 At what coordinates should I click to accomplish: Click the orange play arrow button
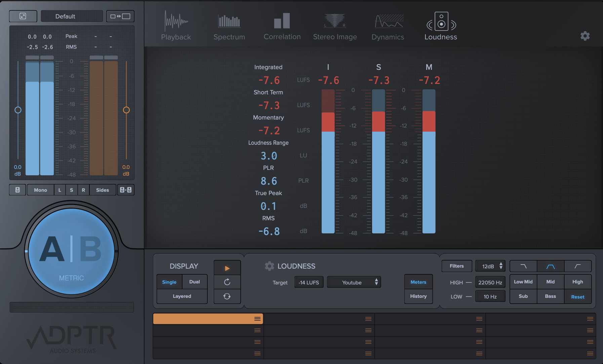coord(227,268)
